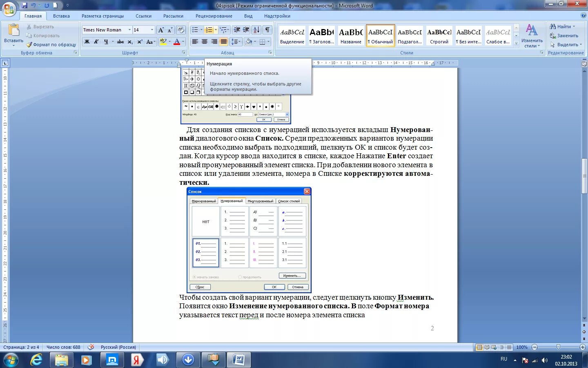
Task: Apply subscript formatting (x₂)
Action: pos(130,42)
